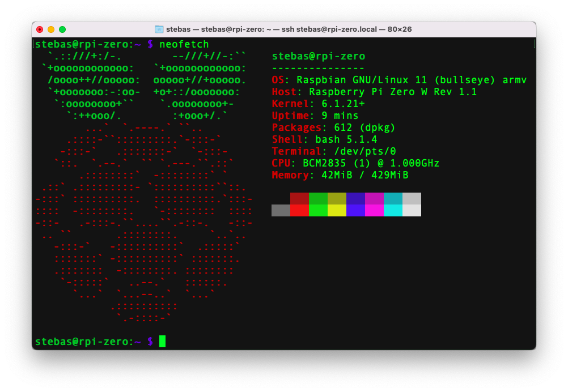Click the Packages value '612 (dpkg)'
The height and width of the screenshot is (392, 568).
click(x=364, y=127)
